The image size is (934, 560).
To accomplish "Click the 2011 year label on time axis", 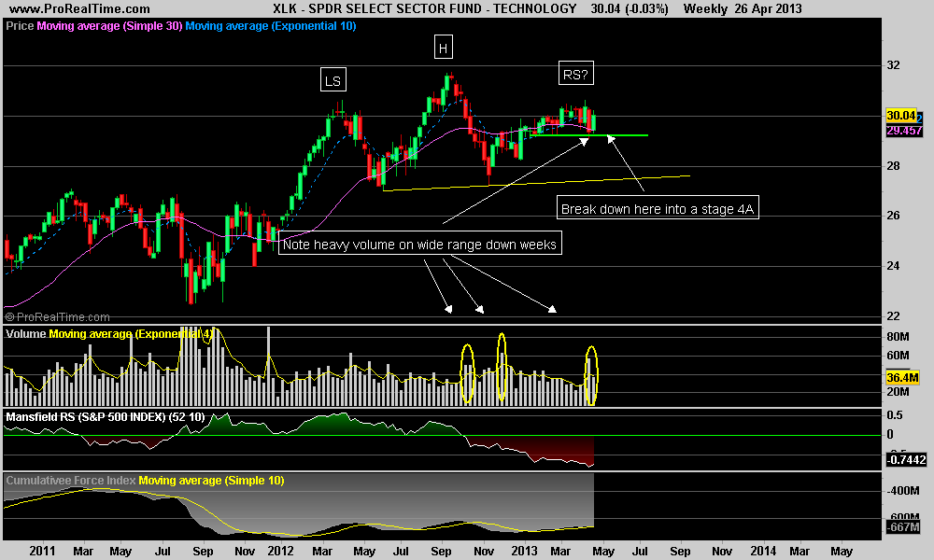I will 42,551.
